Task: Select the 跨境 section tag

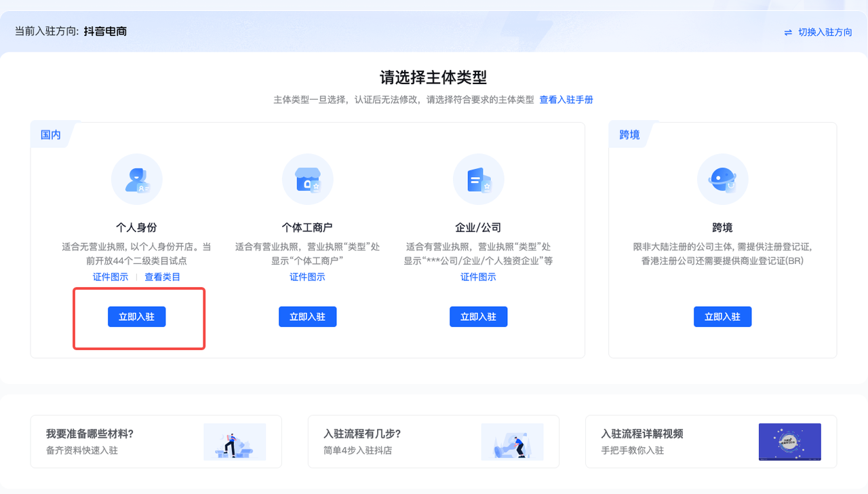Action: pos(629,135)
